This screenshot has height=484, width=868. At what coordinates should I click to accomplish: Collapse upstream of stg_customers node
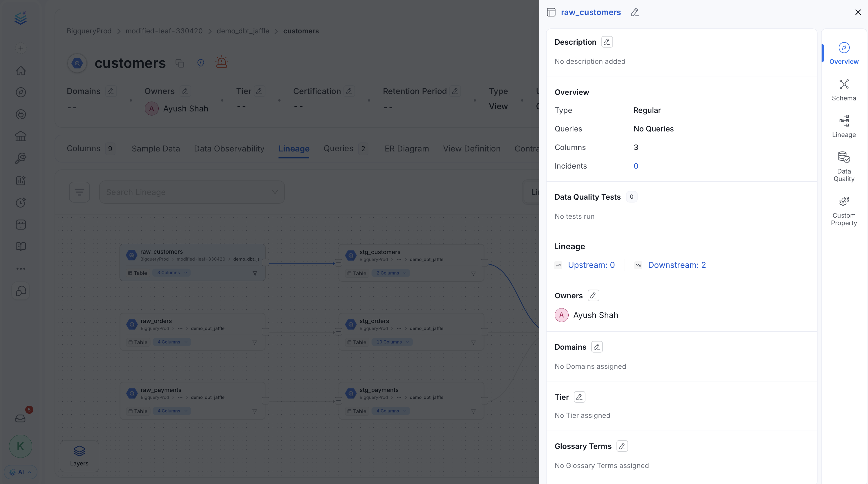(x=338, y=263)
